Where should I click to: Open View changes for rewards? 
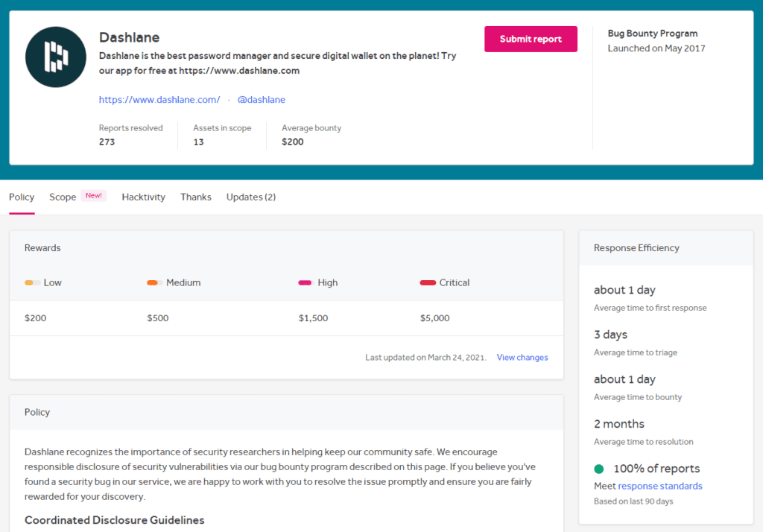point(522,357)
